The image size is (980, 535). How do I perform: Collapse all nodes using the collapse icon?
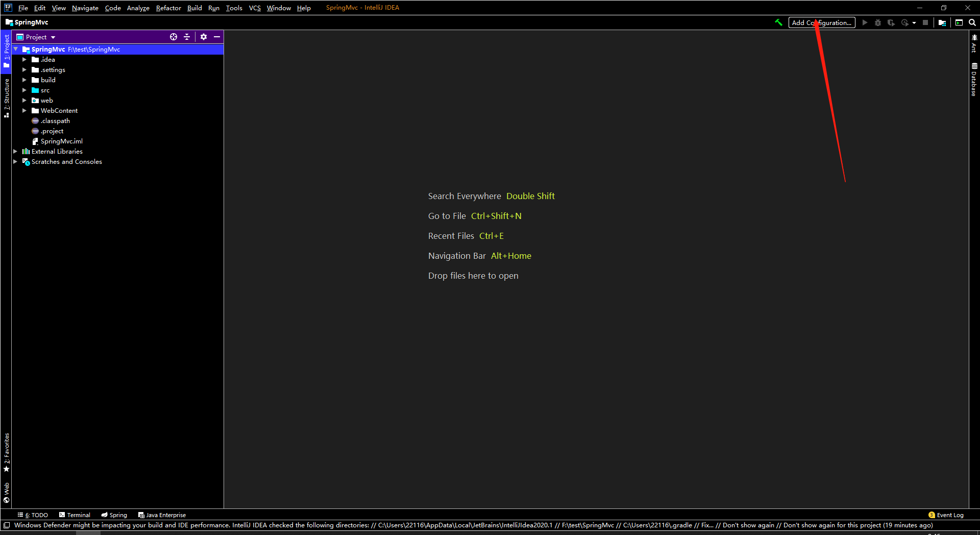[187, 37]
